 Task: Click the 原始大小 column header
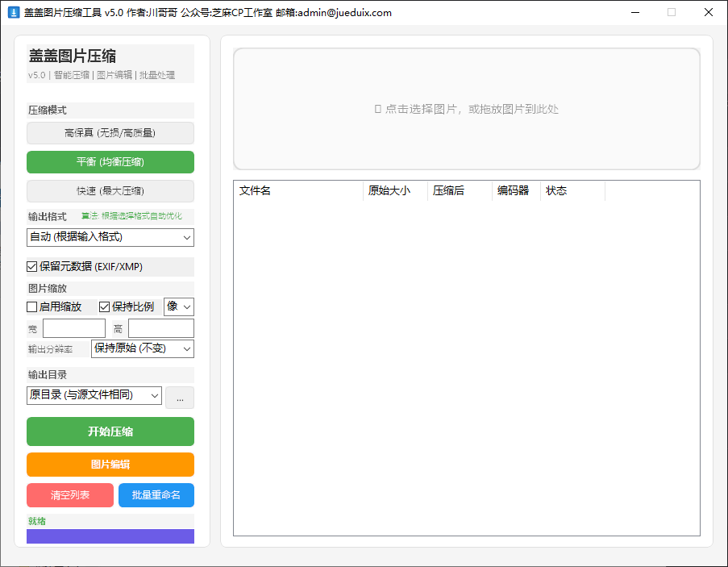pos(395,191)
